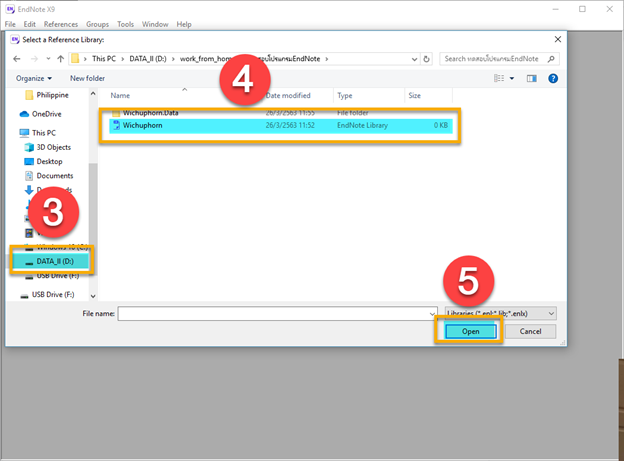Click the New folder button

pyautogui.click(x=87, y=78)
